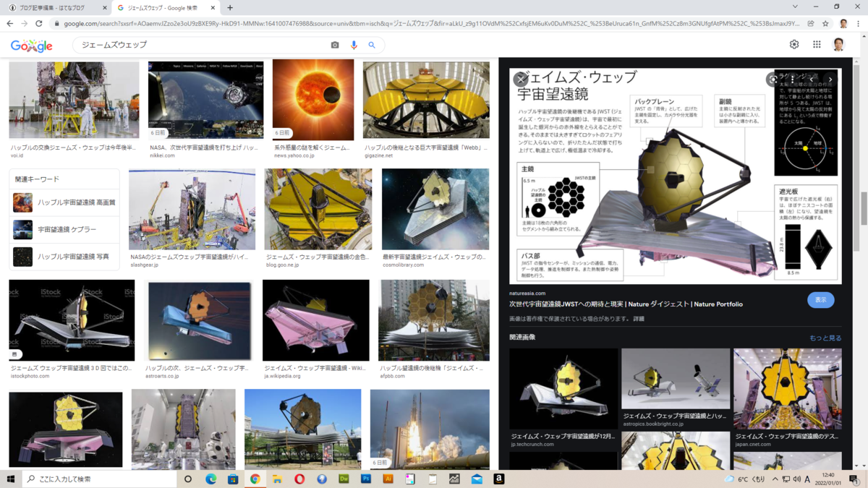
Task: Open the Google Lens visual search icon on preview image
Action: (773, 80)
